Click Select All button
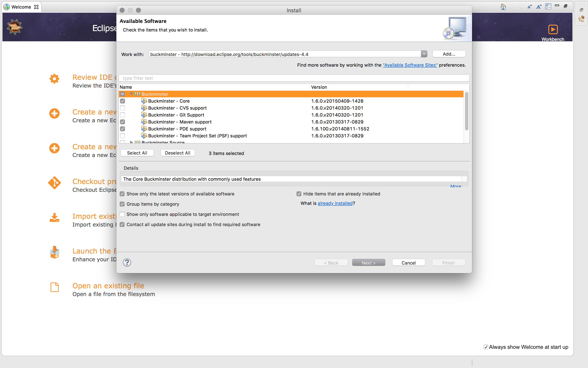 pyautogui.click(x=137, y=153)
